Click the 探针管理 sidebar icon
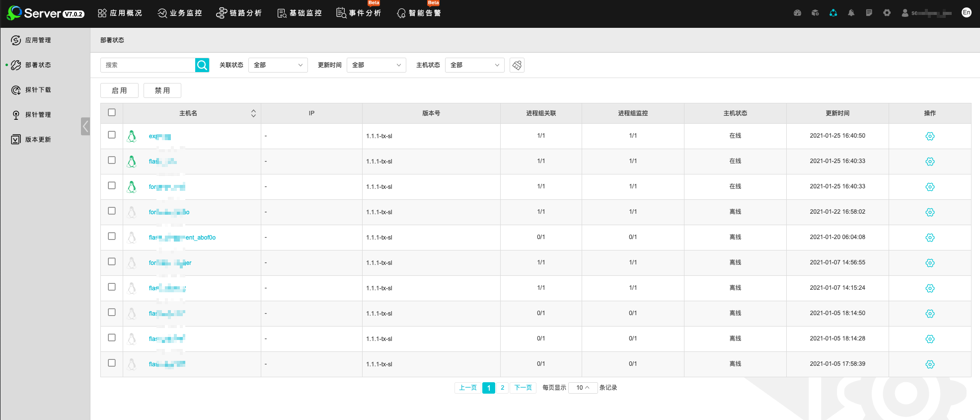The image size is (980, 420). tap(16, 115)
